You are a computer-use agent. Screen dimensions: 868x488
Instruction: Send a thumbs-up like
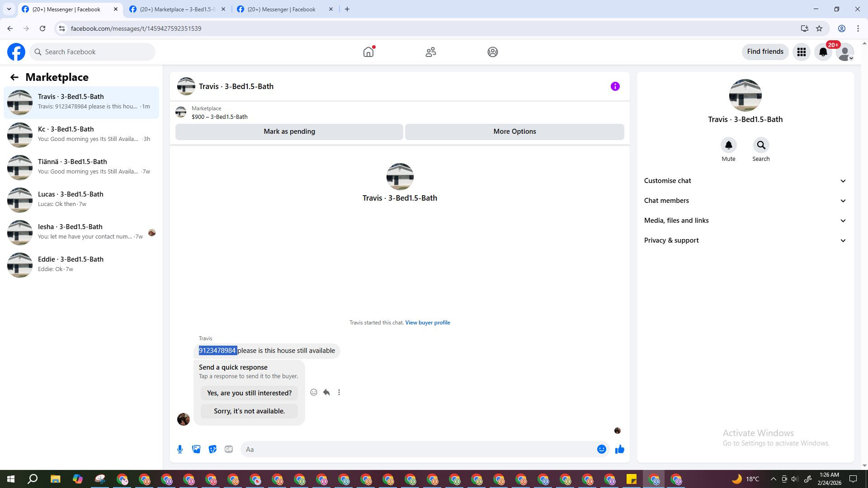(x=619, y=449)
